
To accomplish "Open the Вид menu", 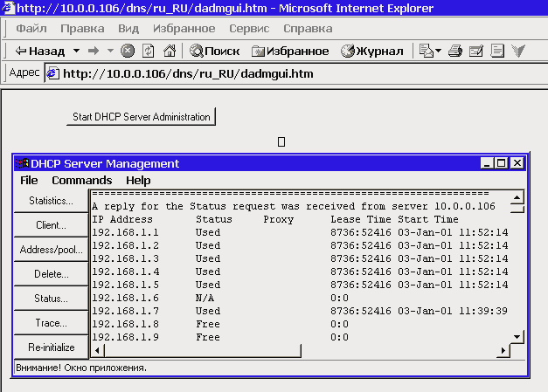I will tap(128, 28).
